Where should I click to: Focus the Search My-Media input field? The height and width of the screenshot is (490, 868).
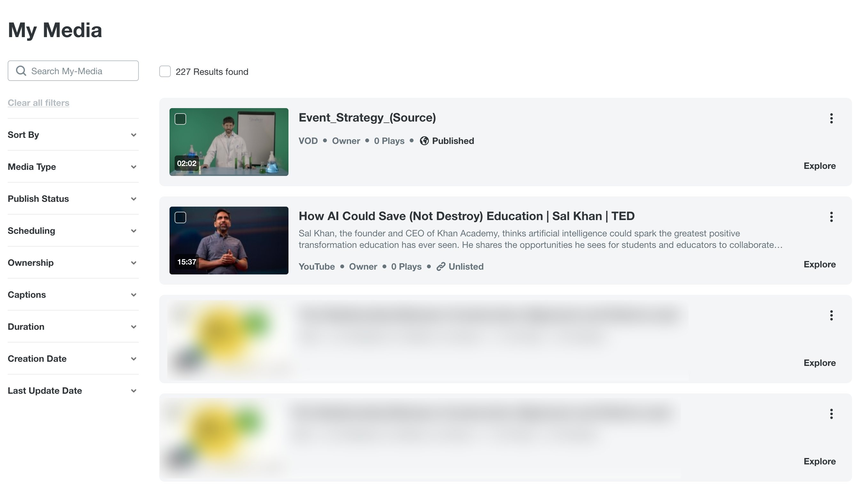point(73,71)
